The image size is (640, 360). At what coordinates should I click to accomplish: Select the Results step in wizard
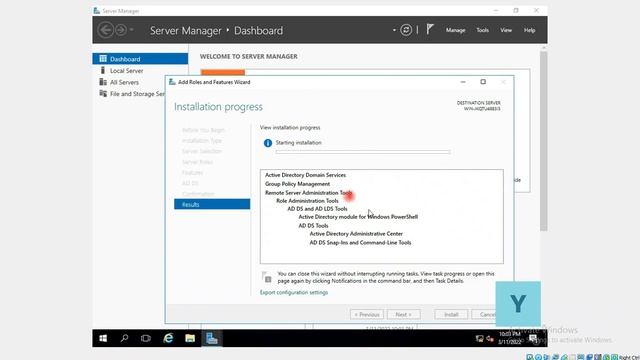212,204
